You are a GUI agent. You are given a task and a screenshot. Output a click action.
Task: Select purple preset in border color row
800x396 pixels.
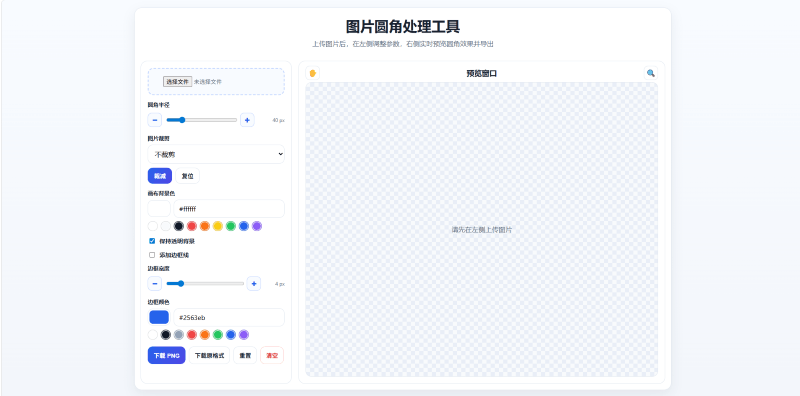coord(244,335)
